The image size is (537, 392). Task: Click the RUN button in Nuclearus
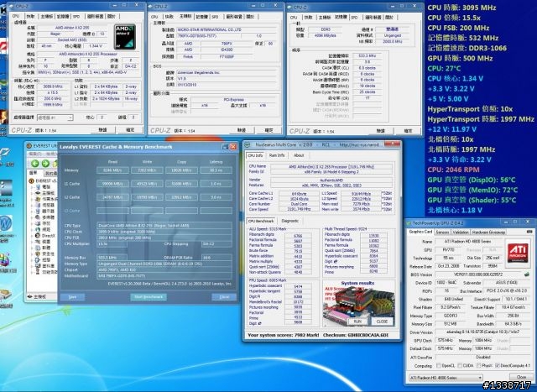coord(357,321)
